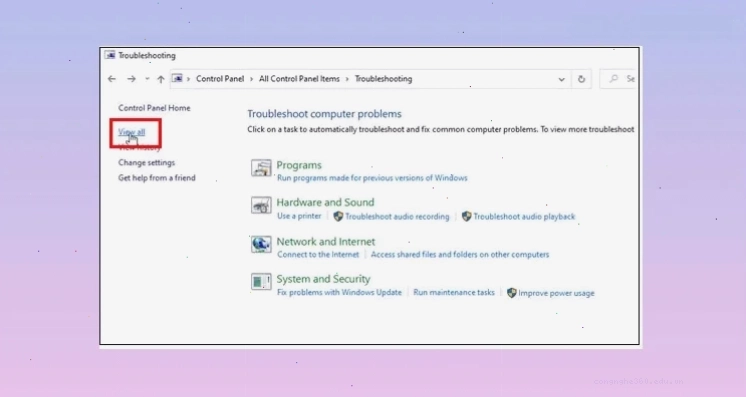Click the Forward arrow navigation button
746x398 pixels.
(x=131, y=79)
